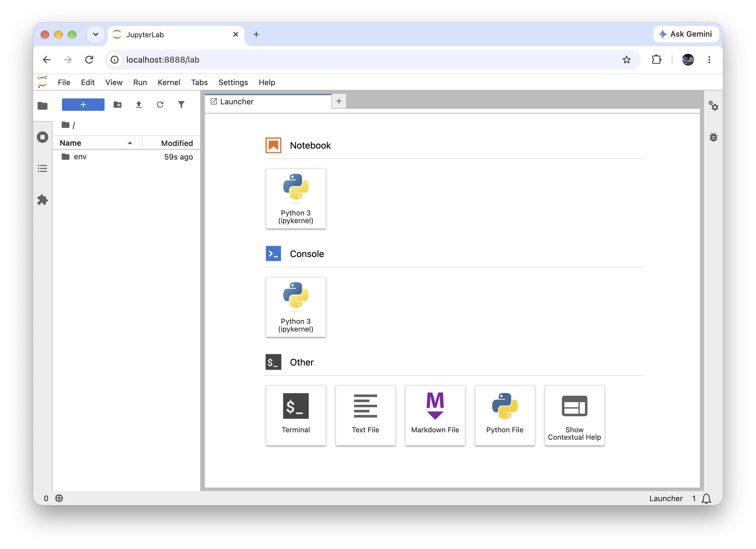The height and width of the screenshot is (549, 756).
Task: Create a new Text File
Action: click(x=365, y=415)
